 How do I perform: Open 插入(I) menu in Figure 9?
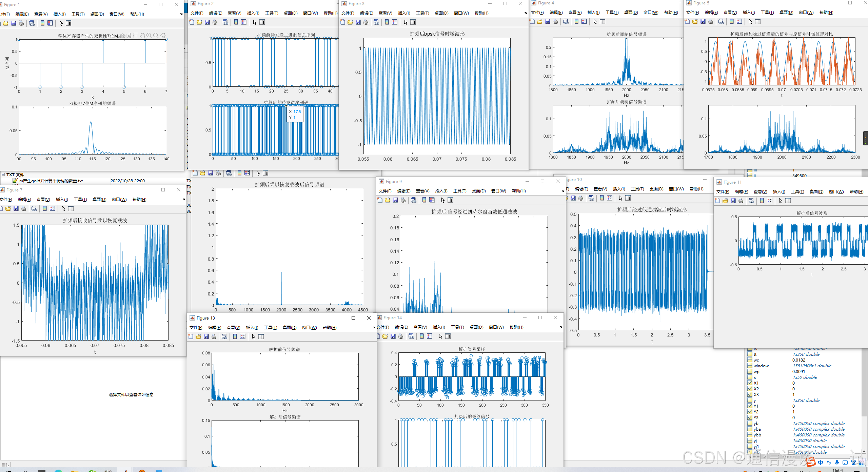(x=441, y=191)
